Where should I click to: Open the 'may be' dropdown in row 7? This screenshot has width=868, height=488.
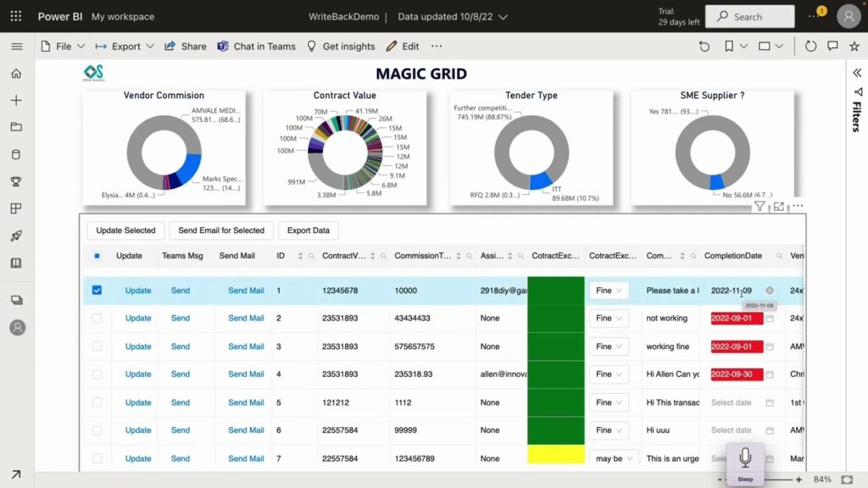pos(614,458)
